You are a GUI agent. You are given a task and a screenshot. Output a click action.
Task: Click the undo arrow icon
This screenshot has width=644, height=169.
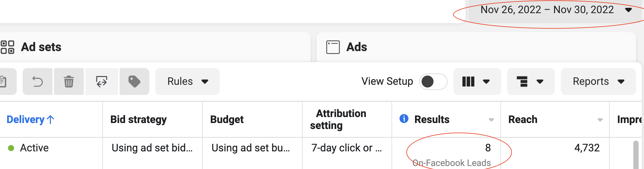(x=38, y=82)
